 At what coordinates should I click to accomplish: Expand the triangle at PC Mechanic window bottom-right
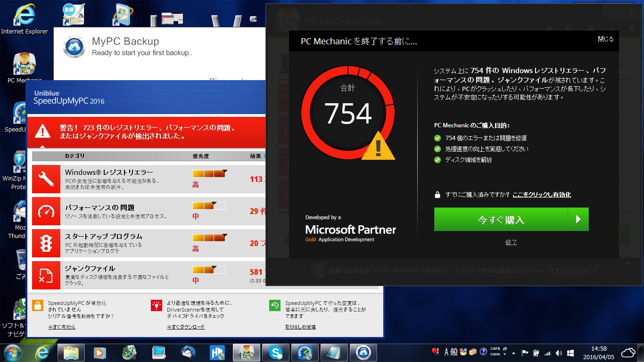click(629, 263)
